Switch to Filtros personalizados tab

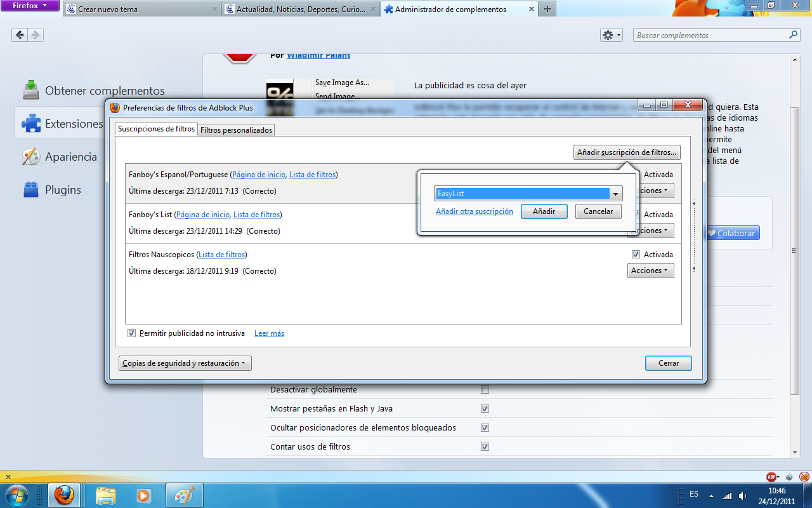point(237,130)
